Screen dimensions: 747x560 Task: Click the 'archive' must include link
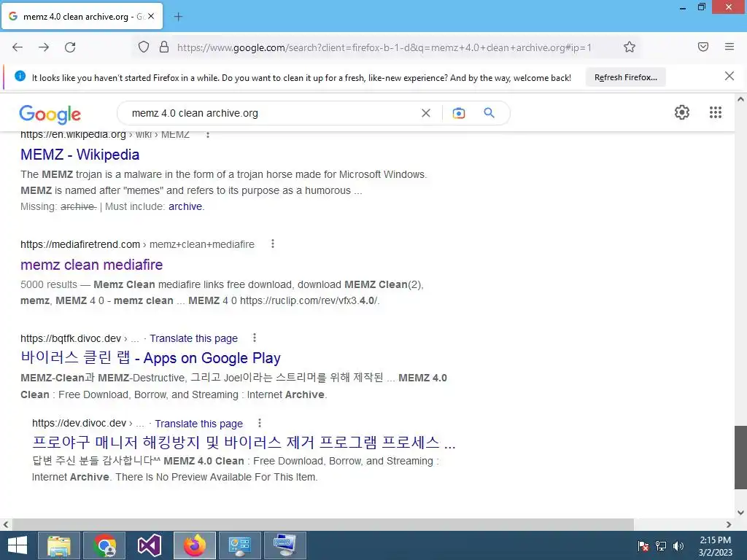(x=185, y=206)
